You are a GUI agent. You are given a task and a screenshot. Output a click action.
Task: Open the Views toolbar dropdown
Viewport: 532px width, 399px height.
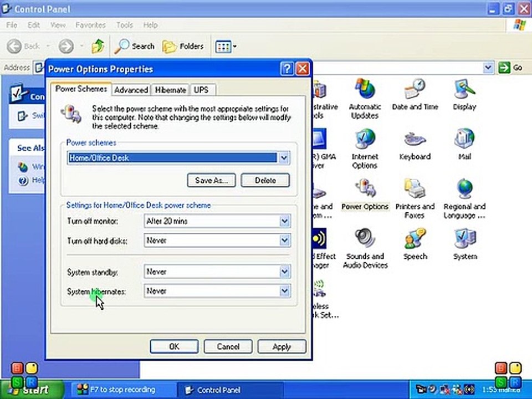coord(226,47)
